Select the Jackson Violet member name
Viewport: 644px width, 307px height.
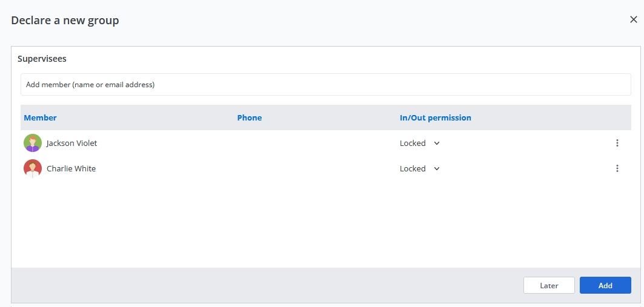(x=71, y=144)
